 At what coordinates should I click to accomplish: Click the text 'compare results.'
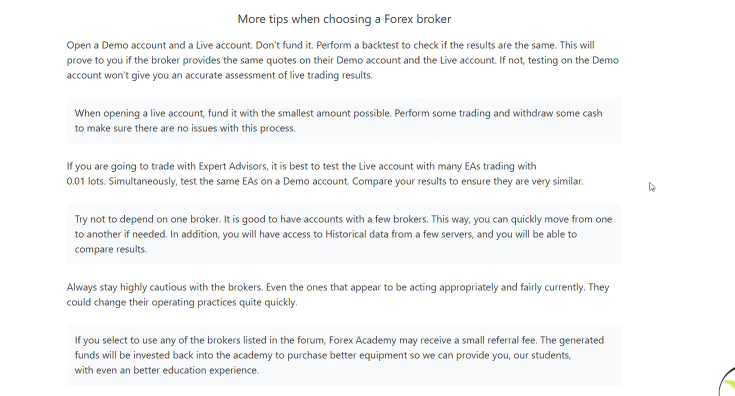click(x=111, y=249)
